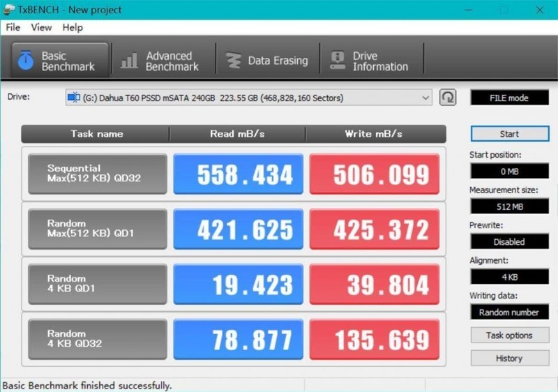Click the Task name column header
558x392 pixels.
[96, 134]
